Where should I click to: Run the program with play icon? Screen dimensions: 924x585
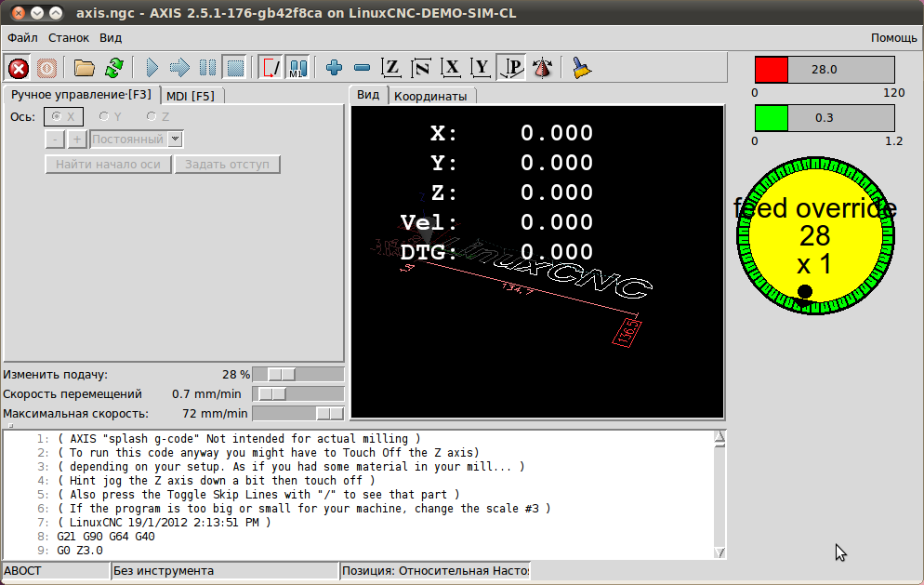(152, 69)
